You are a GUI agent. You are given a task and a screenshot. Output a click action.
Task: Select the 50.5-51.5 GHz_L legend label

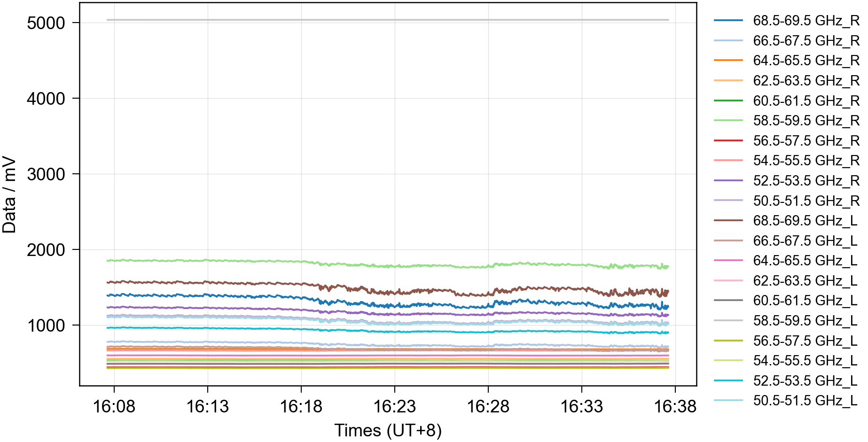pos(805,401)
